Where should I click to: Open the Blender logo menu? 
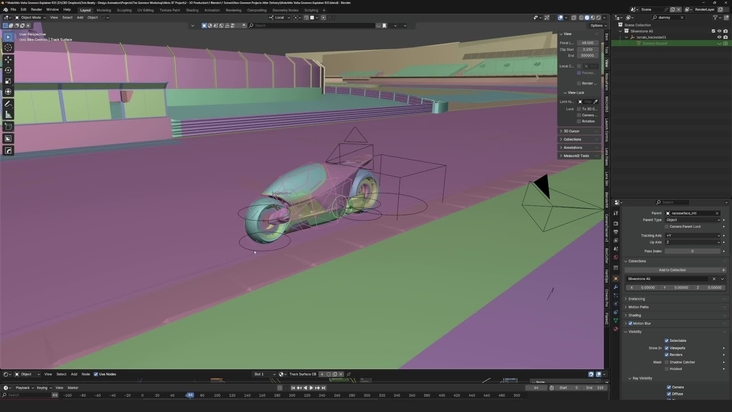click(4, 9)
